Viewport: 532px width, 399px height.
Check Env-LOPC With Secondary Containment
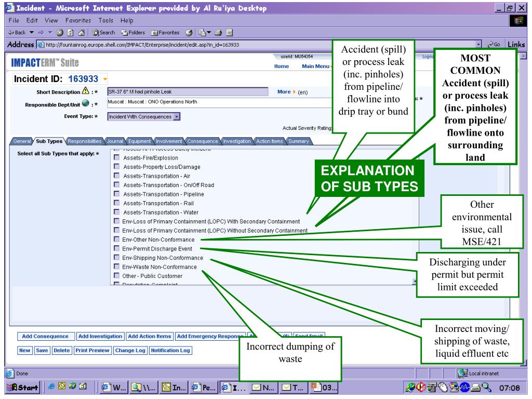point(117,221)
